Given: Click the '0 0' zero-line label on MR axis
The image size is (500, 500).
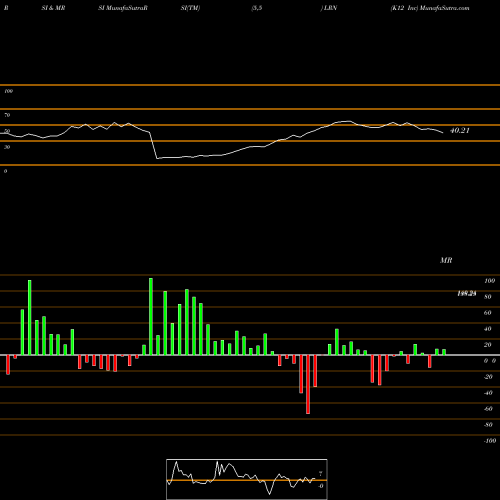Looking at the screenshot, I should tap(490, 361).
